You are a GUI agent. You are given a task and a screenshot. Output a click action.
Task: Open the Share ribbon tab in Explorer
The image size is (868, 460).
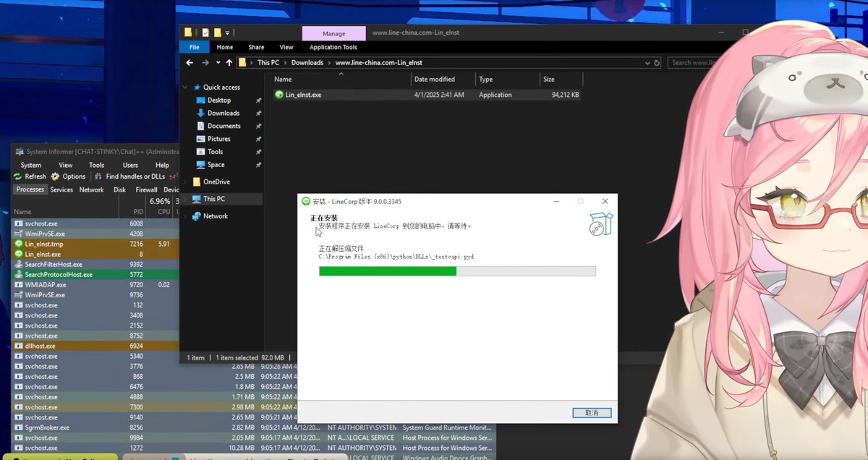click(x=256, y=47)
